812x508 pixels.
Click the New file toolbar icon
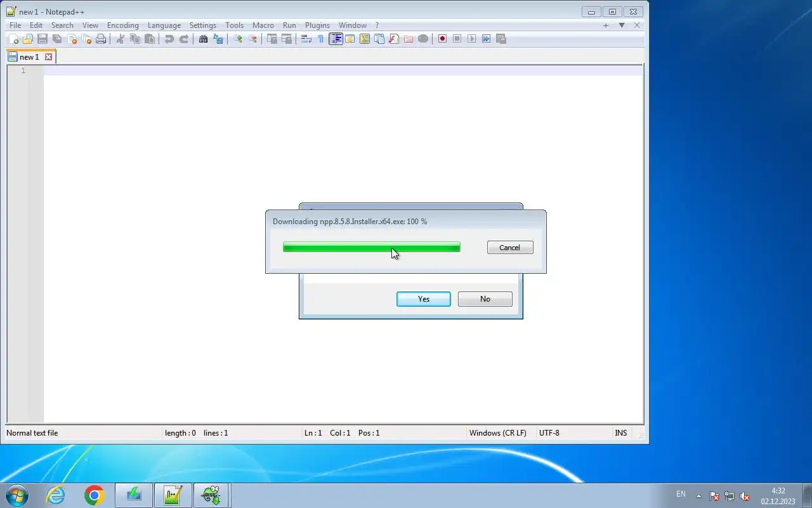[13, 39]
